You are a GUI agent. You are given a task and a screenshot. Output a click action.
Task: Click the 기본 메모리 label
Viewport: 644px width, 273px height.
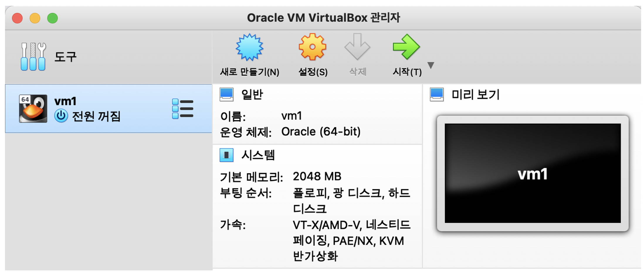[252, 177]
